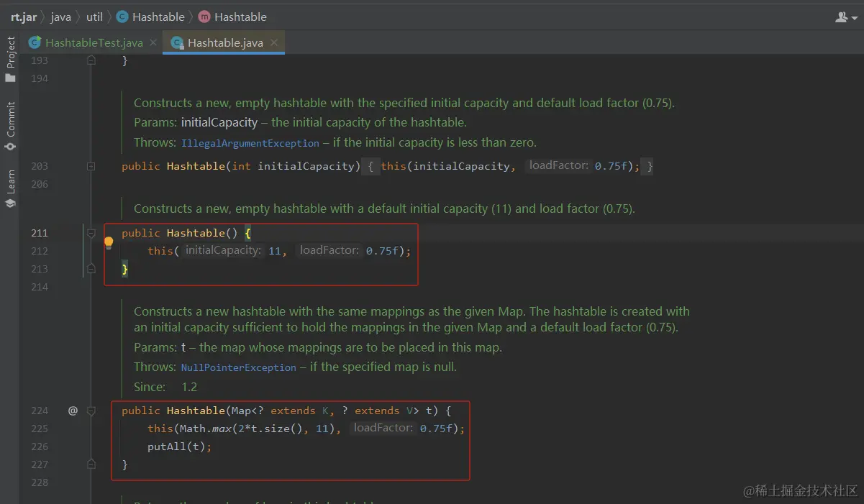Click line number 194 in gutter
Image resolution: width=864 pixels, height=504 pixels.
pos(40,78)
